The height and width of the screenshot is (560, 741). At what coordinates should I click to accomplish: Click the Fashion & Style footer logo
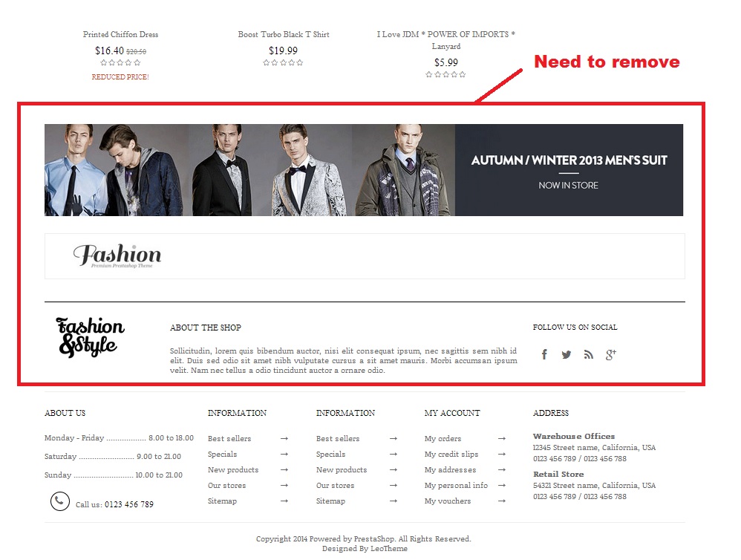coord(91,337)
